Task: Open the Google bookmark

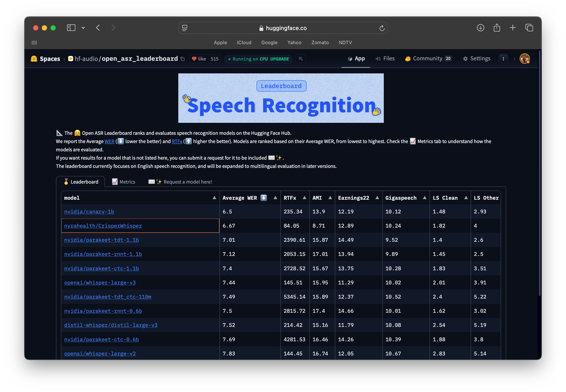Action: (269, 42)
